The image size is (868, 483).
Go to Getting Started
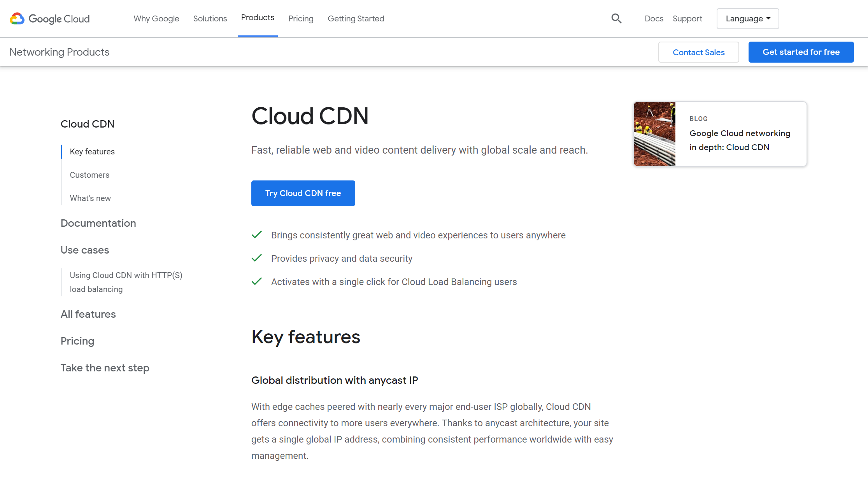click(356, 19)
